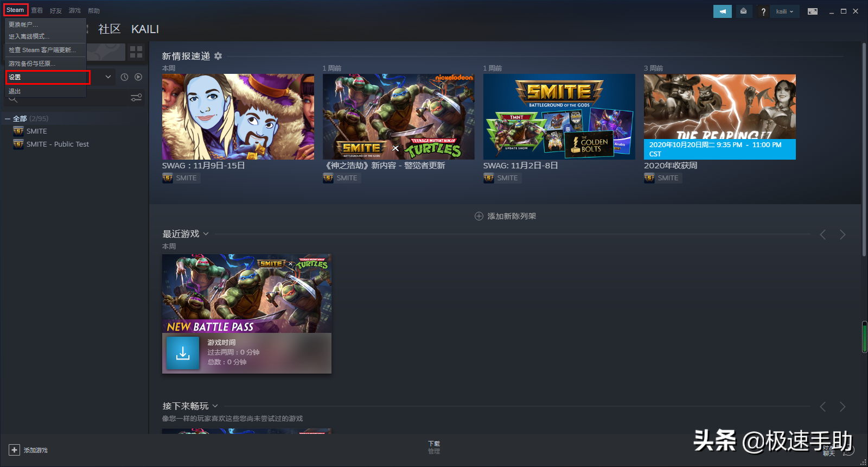Sort library by recent activity clock icon

tap(124, 77)
